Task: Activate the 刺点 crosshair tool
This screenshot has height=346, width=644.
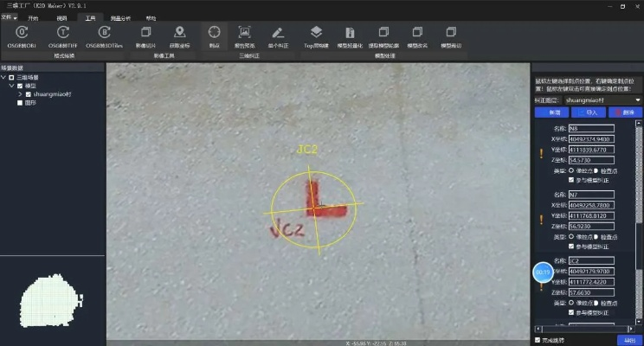Action: tap(214, 34)
